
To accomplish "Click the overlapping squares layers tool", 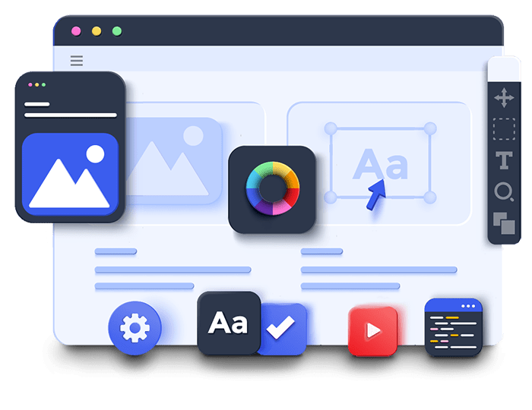I will [504, 222].
